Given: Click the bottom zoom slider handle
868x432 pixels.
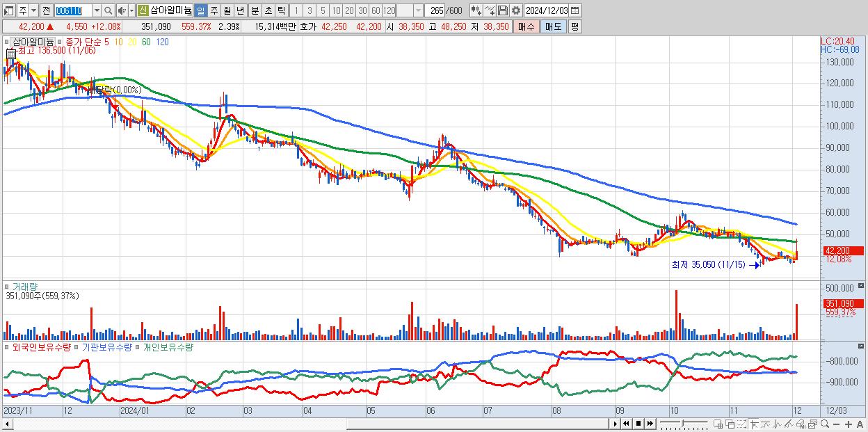Looking at the screenshot, I should point(683,422).
